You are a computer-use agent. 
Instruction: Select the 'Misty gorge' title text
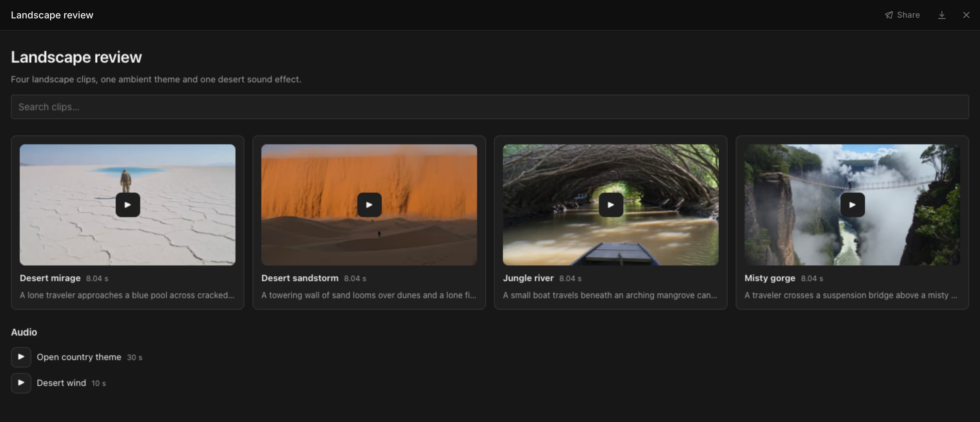[770, 278]
